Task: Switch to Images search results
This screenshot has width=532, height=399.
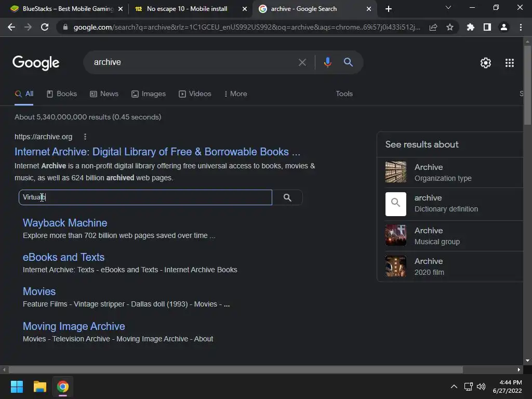Action: (149, 94)
